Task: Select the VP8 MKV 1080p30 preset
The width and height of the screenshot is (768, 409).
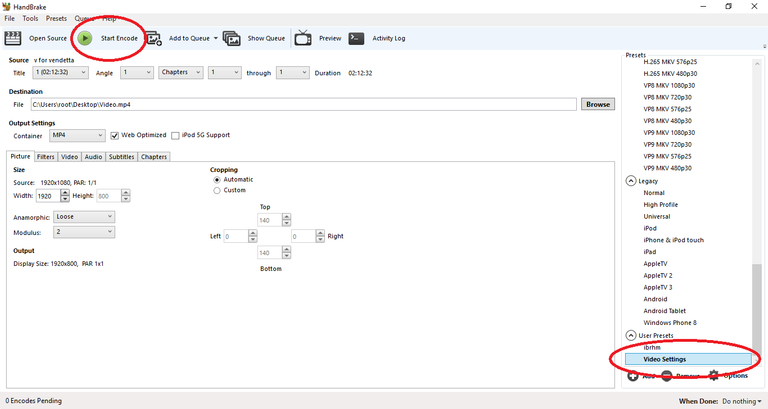Action: [x=669, y=85]
